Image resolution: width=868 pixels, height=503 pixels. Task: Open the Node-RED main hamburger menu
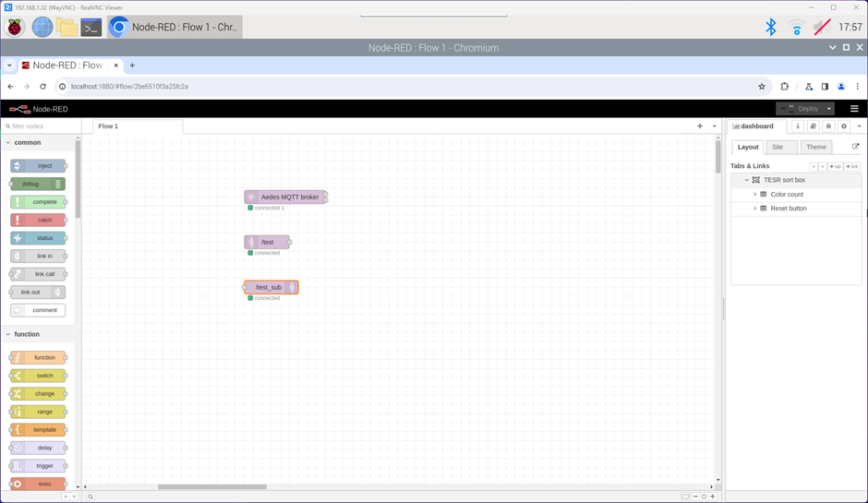tap(854, 109)
